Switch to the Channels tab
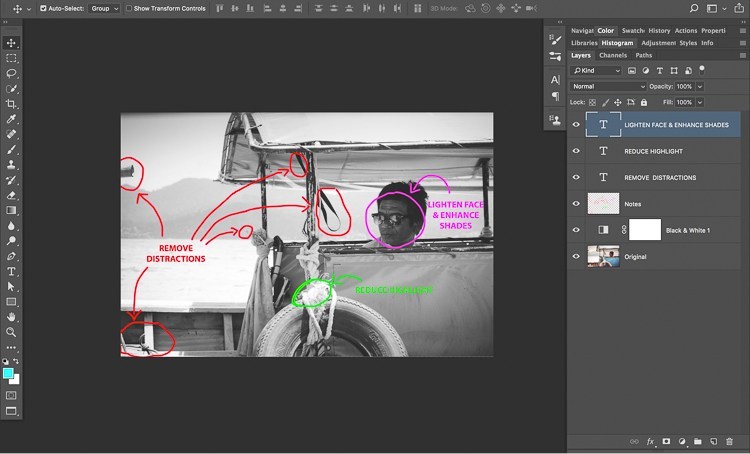This screenshot has width=750, height=454. coord(613,55)
